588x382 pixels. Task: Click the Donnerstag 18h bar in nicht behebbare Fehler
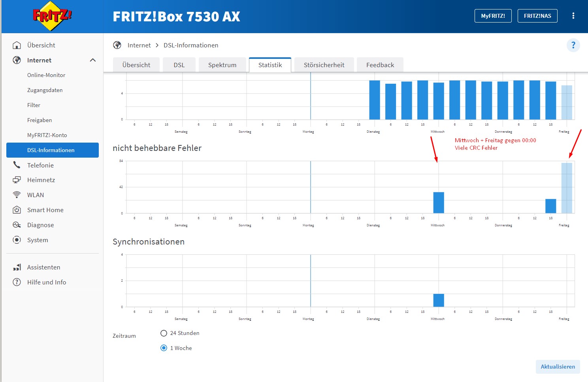[x=551, y=206]
